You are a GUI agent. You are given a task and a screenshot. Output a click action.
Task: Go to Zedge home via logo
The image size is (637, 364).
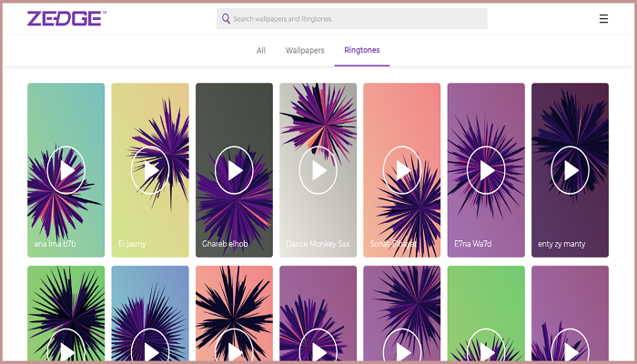tap(66, 18)
